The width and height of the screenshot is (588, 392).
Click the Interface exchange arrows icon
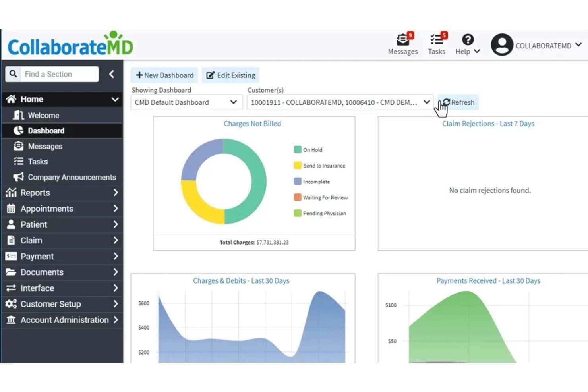(11, 288)
